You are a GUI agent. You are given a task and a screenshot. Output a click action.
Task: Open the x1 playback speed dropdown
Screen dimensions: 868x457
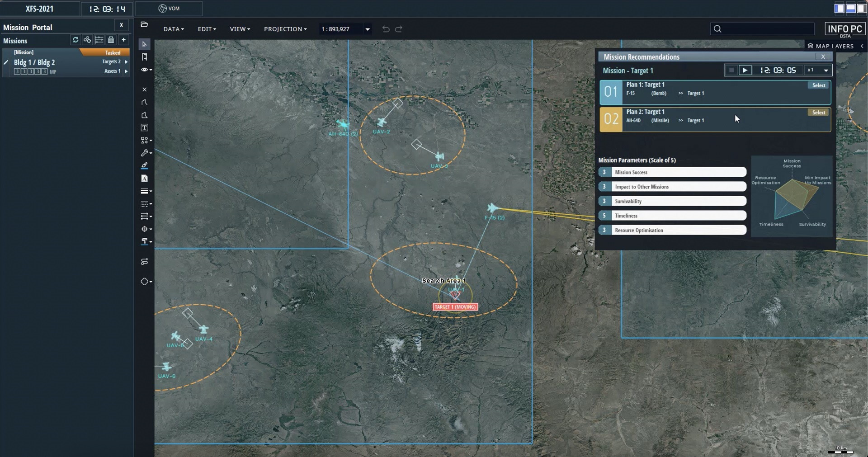(826, 71)
